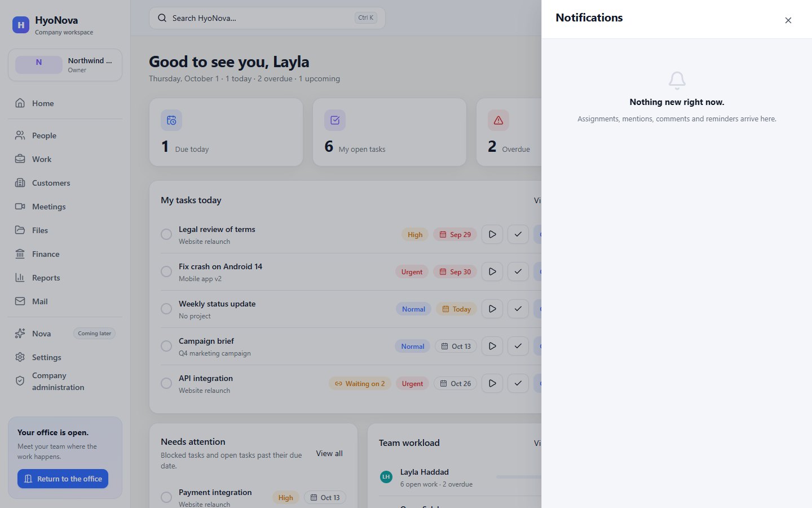Screen dimensions: 812x508
Task: Click the Company administration shield icon
Action: pos(20,381)
